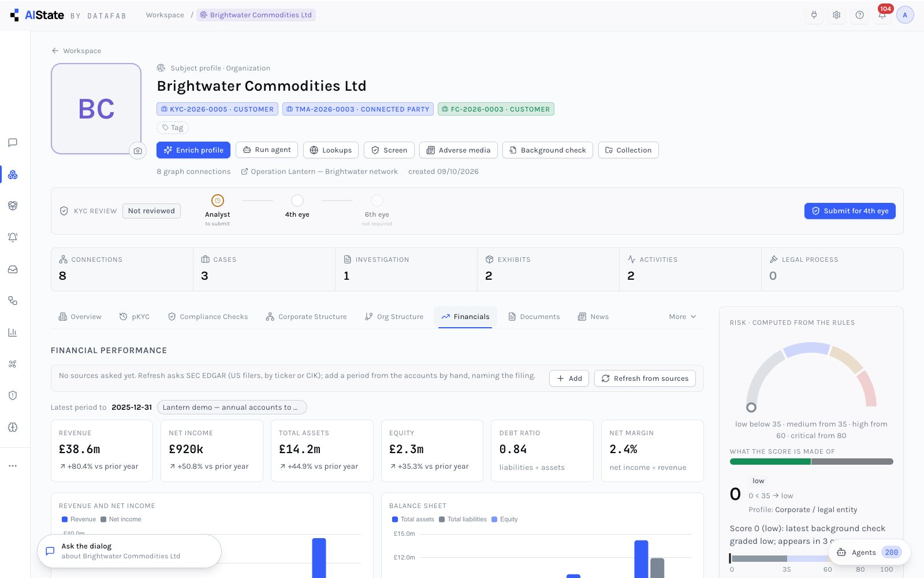Open the bar chart icon in left sidebar
The image size is (924, 578).
[x=13, y=332]
